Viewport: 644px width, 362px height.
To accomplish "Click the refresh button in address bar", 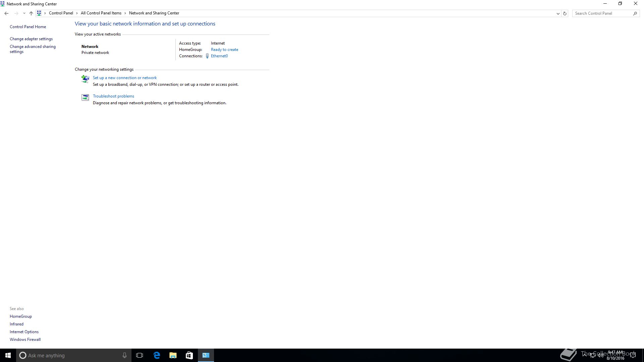I will click(x=565, y=13).
